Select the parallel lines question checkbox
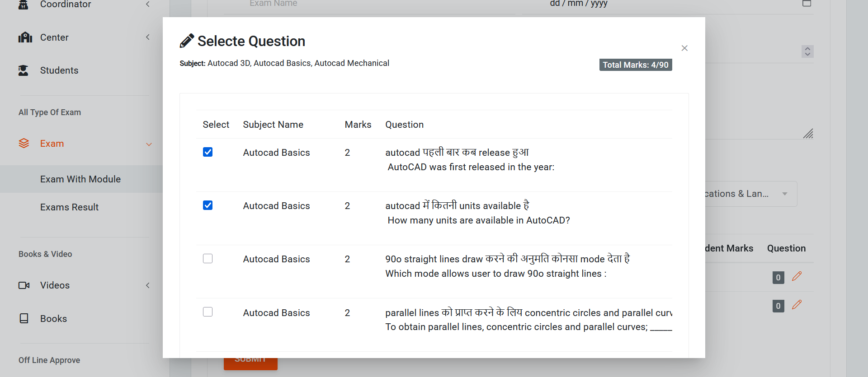 [x=208, y=312]
